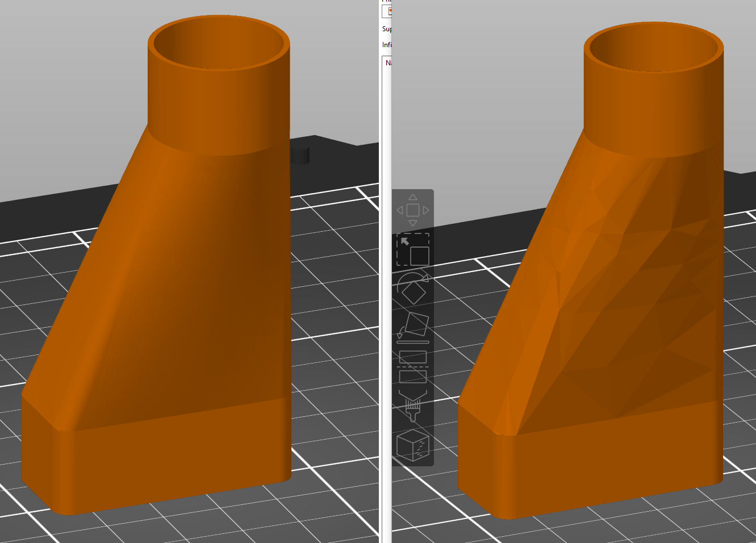Click the smooth funnel model on left
The height and width of the screenshot is (543, 756).
tap(157, 265)
